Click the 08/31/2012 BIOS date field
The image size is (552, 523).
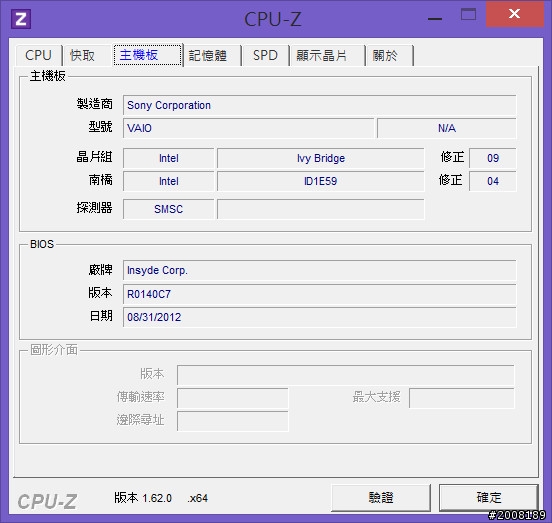click(319, 317)
